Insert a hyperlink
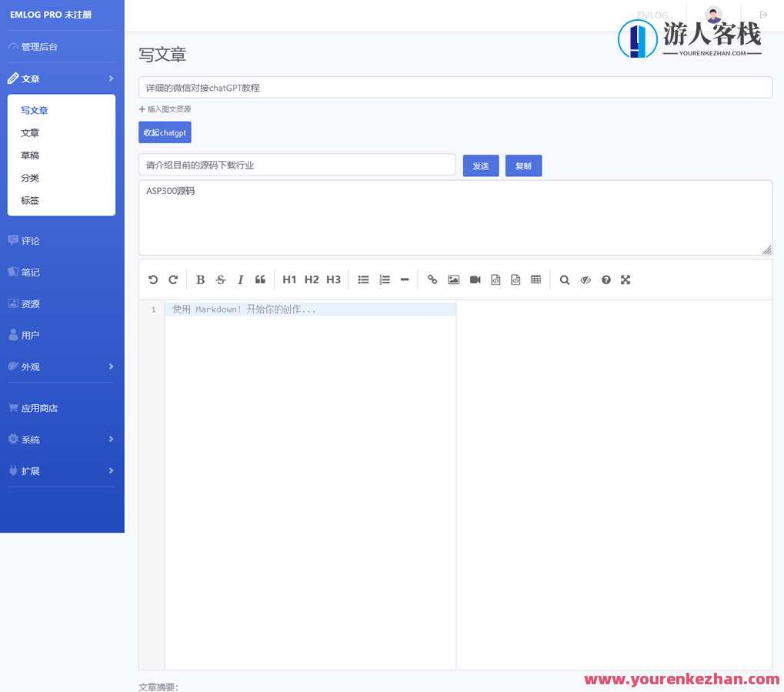Screen dimensions: 784x692 (432, 279)
